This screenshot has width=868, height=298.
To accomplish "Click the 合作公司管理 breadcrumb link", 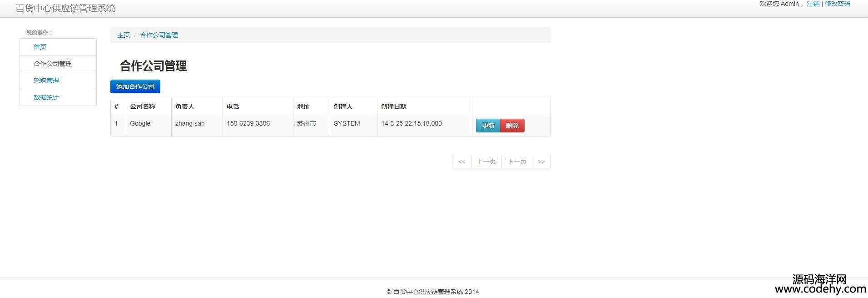I will pyautogui.click(x=159, y=35).
